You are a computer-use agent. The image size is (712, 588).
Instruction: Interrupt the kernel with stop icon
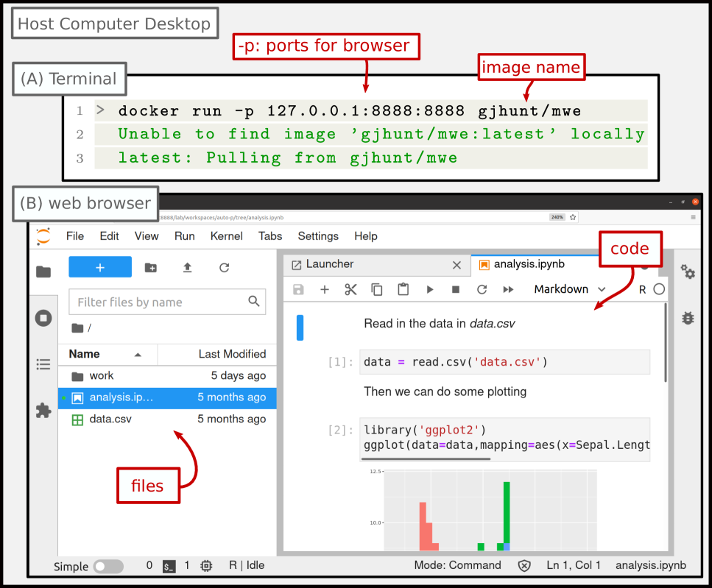tap(456, 289)
